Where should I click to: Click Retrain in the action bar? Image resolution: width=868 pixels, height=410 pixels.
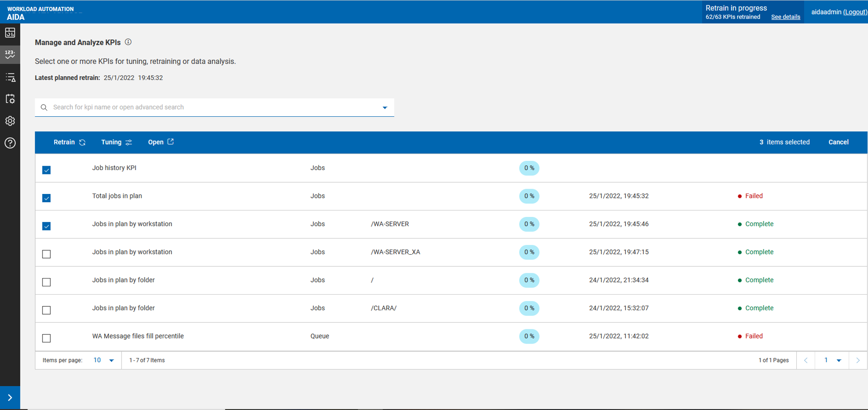(69, 142)
